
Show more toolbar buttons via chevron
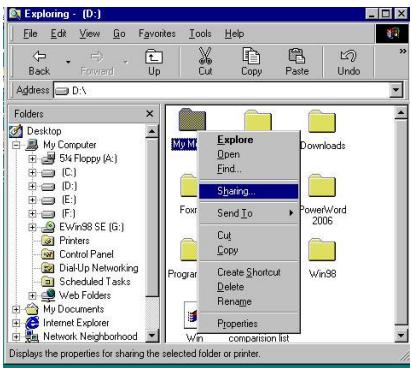click(403, 51)
